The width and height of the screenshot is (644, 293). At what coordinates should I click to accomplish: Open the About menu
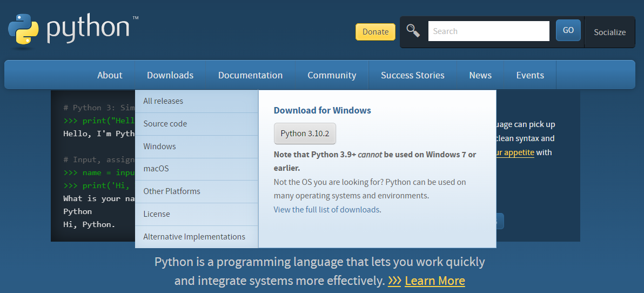(x=110, y=75)
